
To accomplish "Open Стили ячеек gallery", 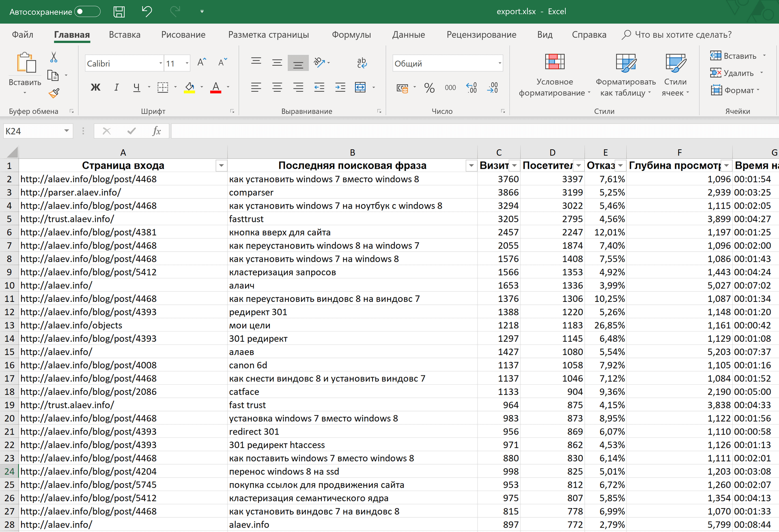I will (x=676, y=75).
